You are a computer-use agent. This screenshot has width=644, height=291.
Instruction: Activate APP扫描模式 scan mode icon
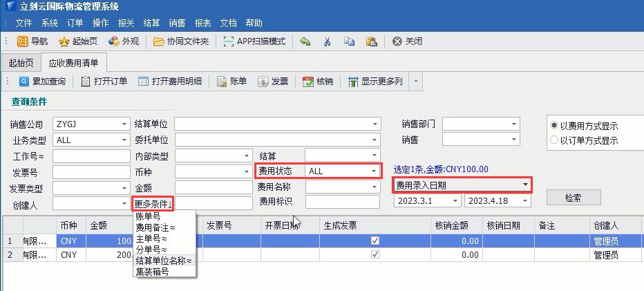click(229, 41)
